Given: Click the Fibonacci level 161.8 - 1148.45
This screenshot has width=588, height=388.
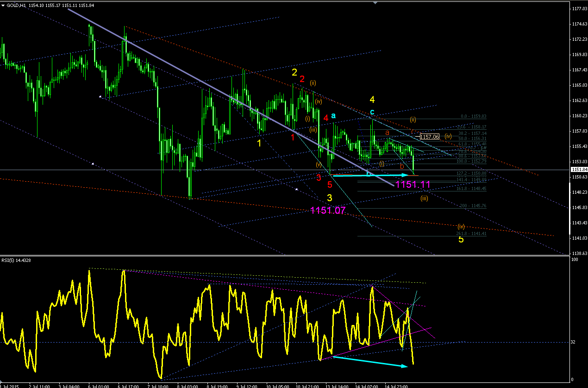Looking at the screenshot, I should [x=471, y=189].
